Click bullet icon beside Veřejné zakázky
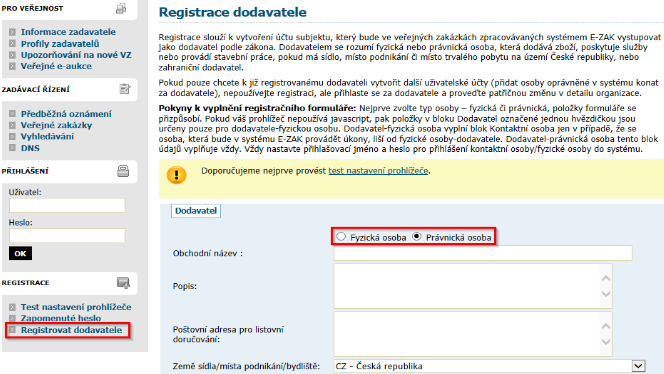664x374 pixels. pyautogui.click(x=12, y=125)
